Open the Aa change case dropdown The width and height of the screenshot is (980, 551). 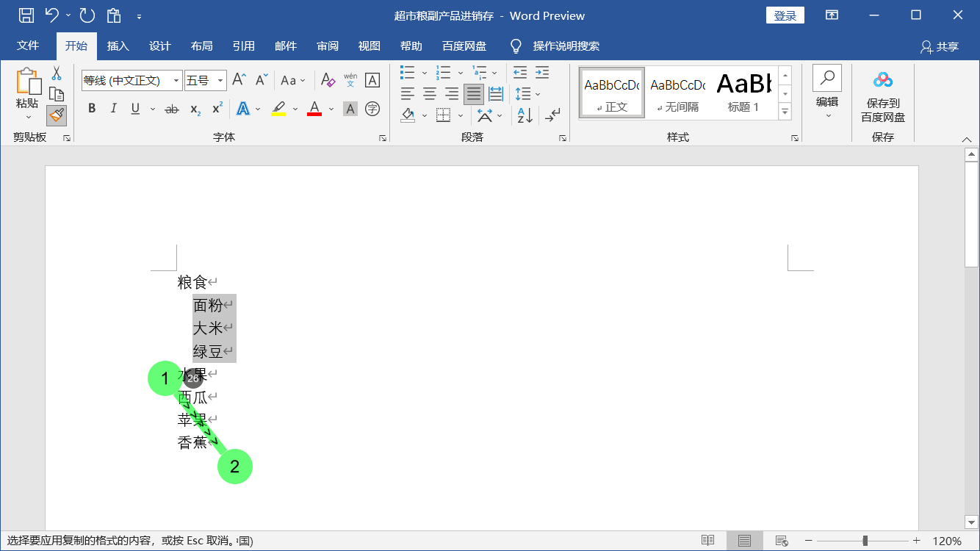pos(292,80)
